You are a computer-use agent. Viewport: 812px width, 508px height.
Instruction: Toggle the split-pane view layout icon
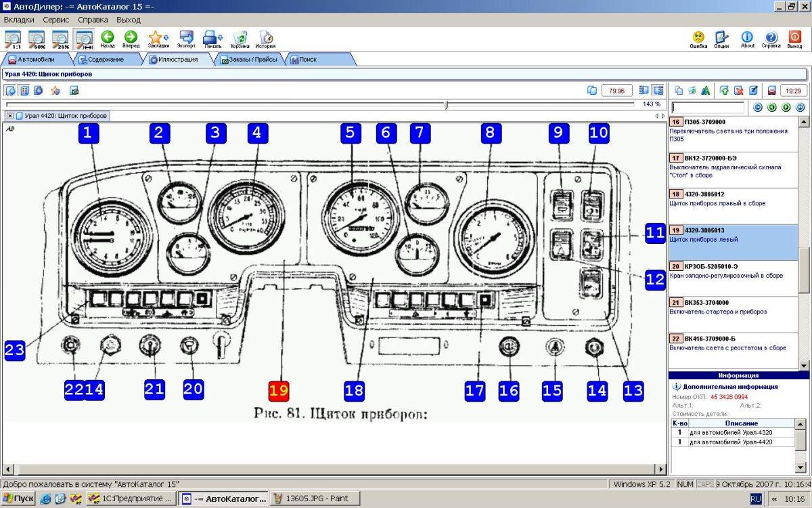(658, 90)
